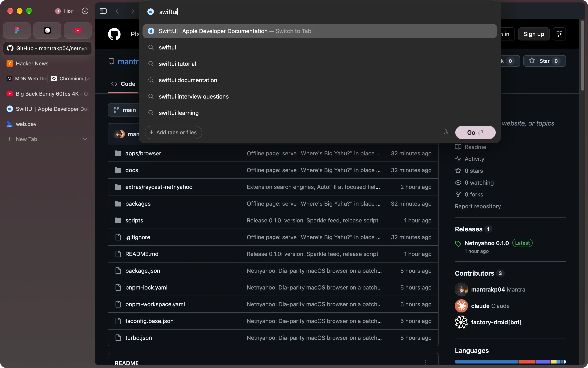Screen dimensions: 588x368
Task: Click the 0 forks link
Action: pyautogui.click(x=469, y=194)
